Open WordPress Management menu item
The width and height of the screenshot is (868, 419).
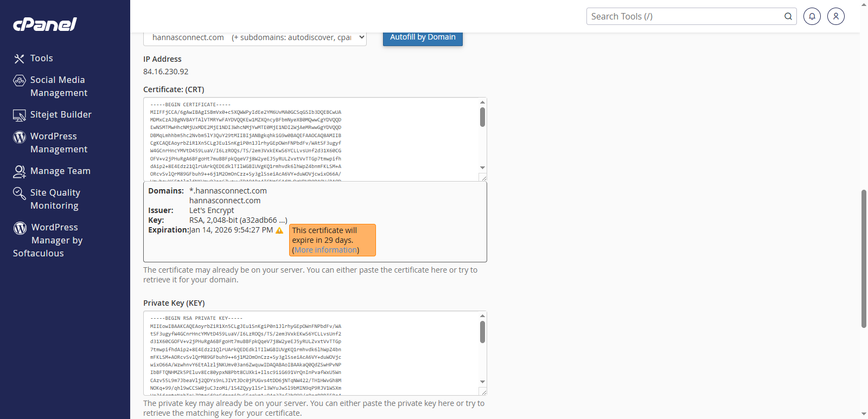click(x=59, y=143)
